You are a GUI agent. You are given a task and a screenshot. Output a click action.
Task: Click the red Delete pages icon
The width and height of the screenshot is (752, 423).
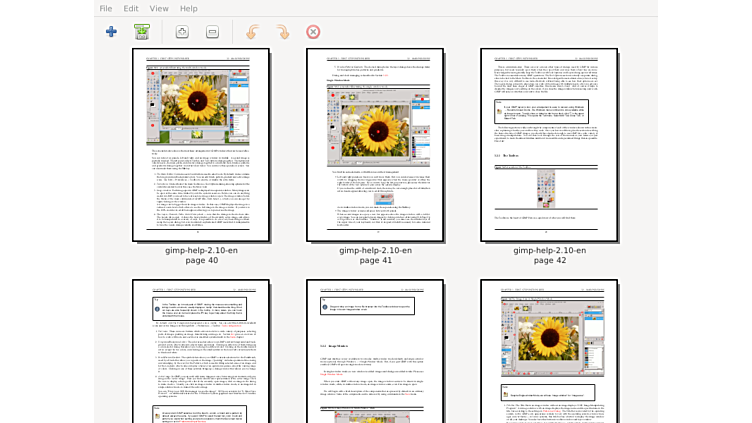tap(313, 32)
